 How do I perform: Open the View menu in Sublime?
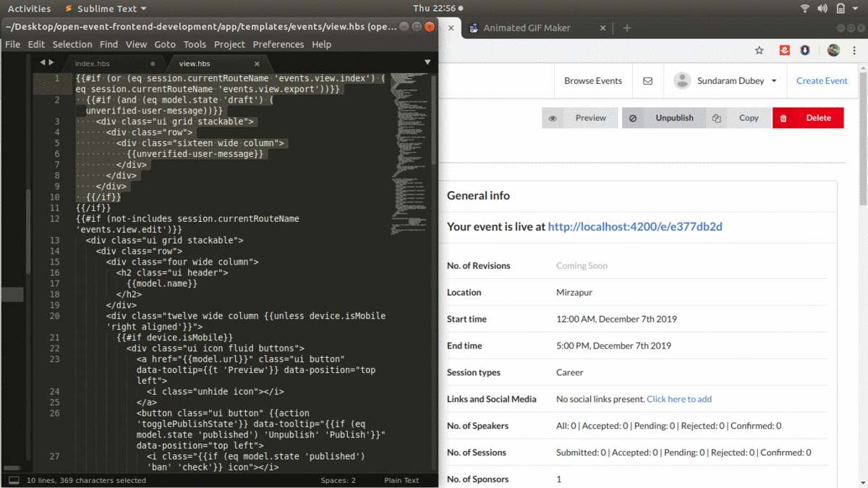(136, 44)
